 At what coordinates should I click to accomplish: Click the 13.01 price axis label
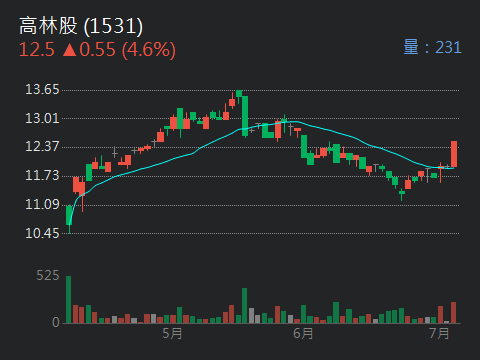[42, 118]
